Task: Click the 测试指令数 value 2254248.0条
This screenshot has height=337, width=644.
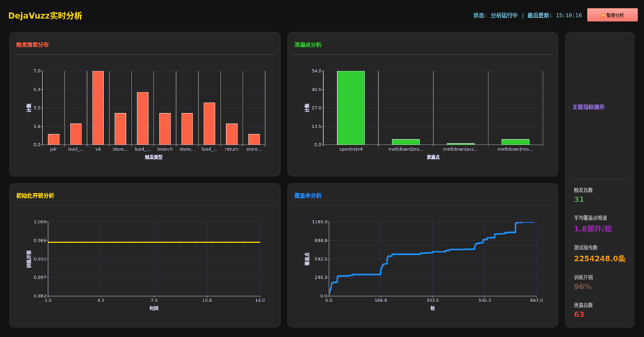Action: coord(599,258)
